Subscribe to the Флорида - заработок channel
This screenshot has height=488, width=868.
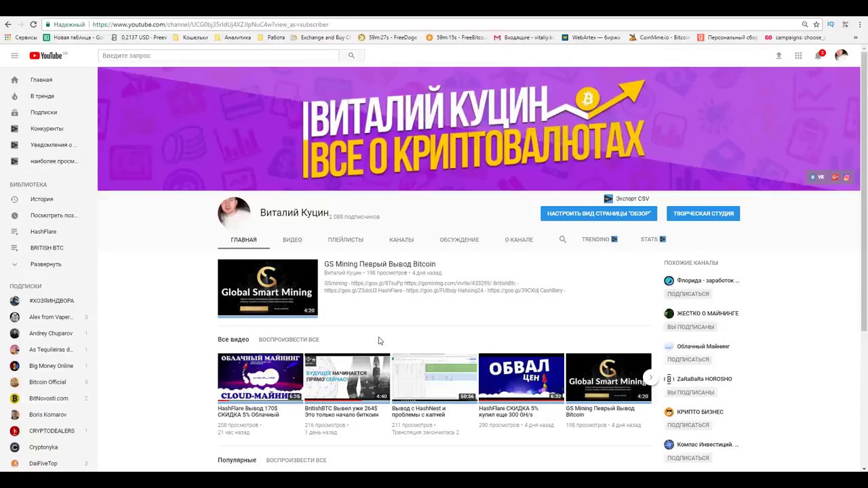tap(688, 294)
